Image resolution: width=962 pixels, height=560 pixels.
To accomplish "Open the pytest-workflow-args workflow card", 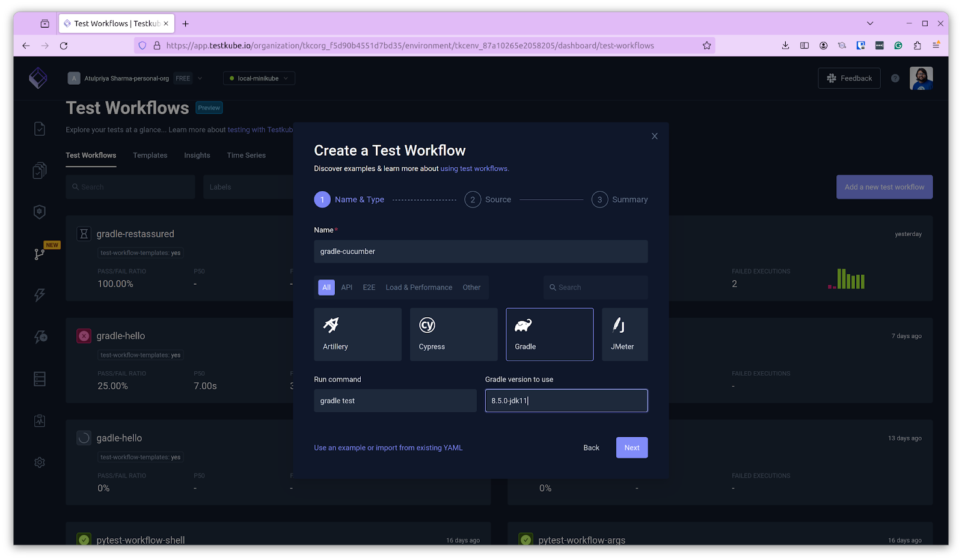I will pos(720,534).
